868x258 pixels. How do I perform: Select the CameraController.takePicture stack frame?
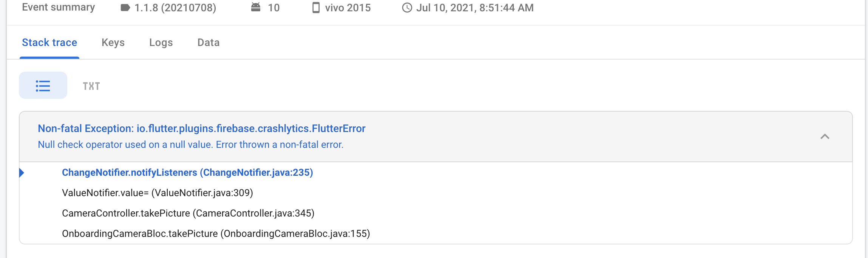click(188, 213)
